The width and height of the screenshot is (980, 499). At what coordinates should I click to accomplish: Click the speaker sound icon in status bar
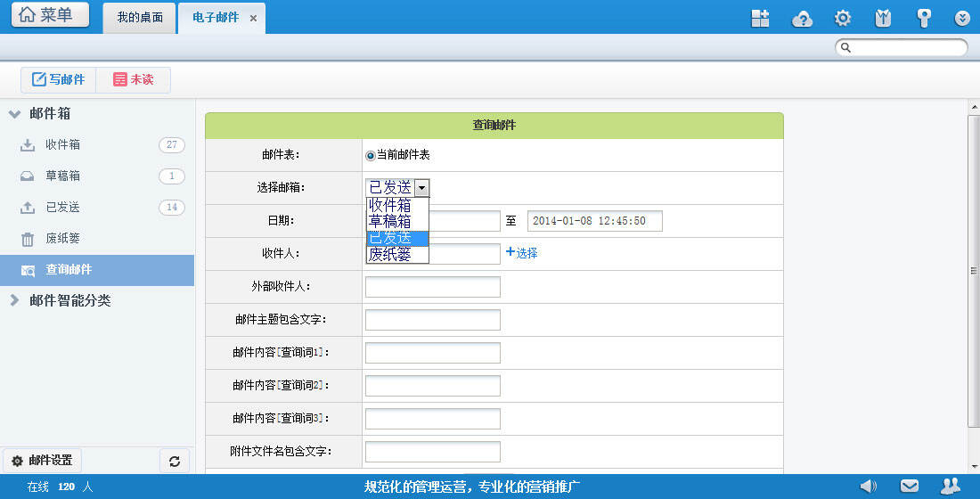pos(868,486)
